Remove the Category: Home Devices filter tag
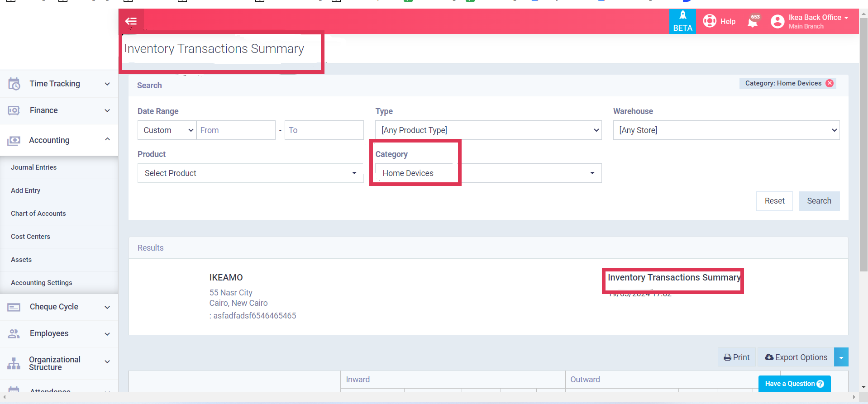 [x=830, y=83]
